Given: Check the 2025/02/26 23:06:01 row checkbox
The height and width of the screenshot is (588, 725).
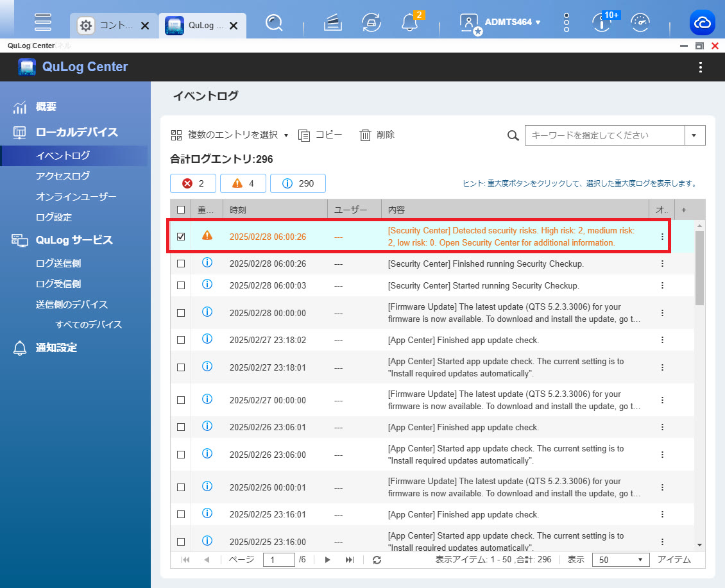Looking at the screenshot, I should (181, 427).
